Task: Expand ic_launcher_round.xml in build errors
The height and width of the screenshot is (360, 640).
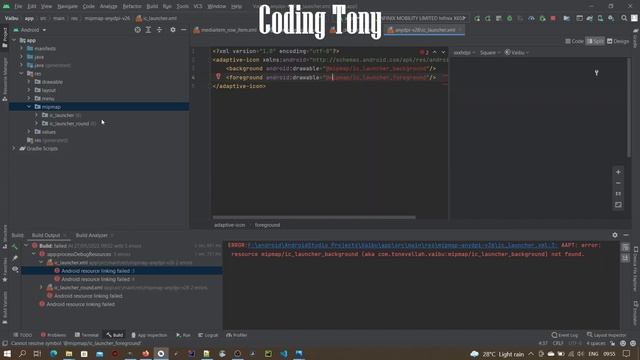Action: tap(41, 288)
